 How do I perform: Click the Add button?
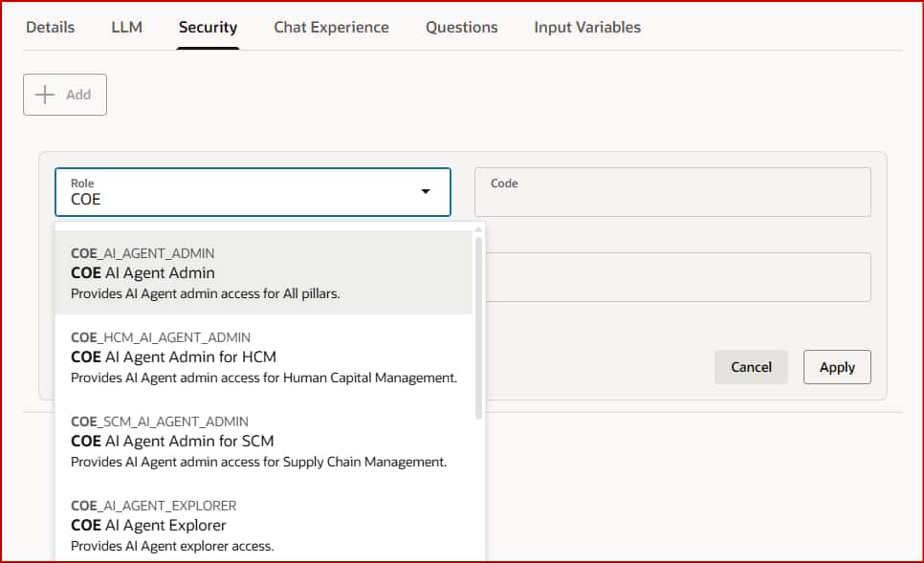tap(65, 95)
